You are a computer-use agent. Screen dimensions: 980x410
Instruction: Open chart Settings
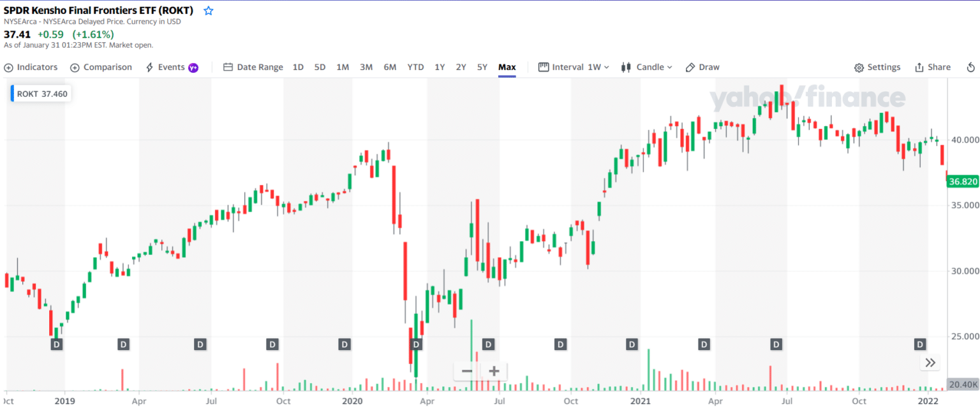point(877,67)
